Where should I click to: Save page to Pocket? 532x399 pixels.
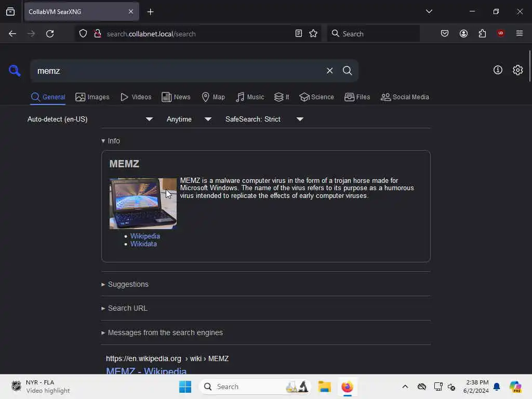tap(445, 33)
